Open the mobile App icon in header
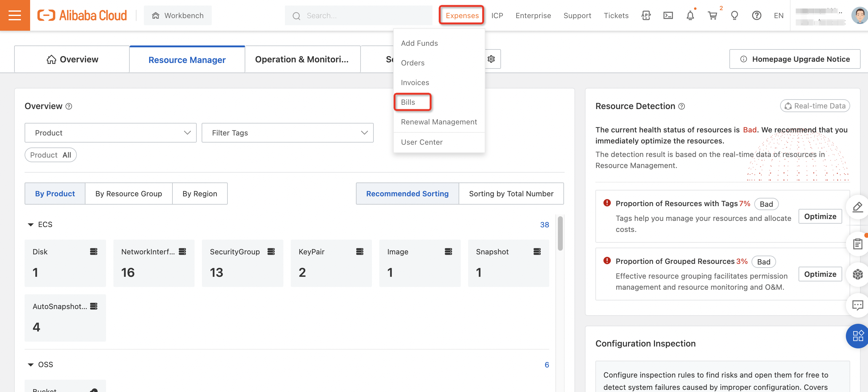The height and width of the screenshot is (392, 868). [646, 15]
